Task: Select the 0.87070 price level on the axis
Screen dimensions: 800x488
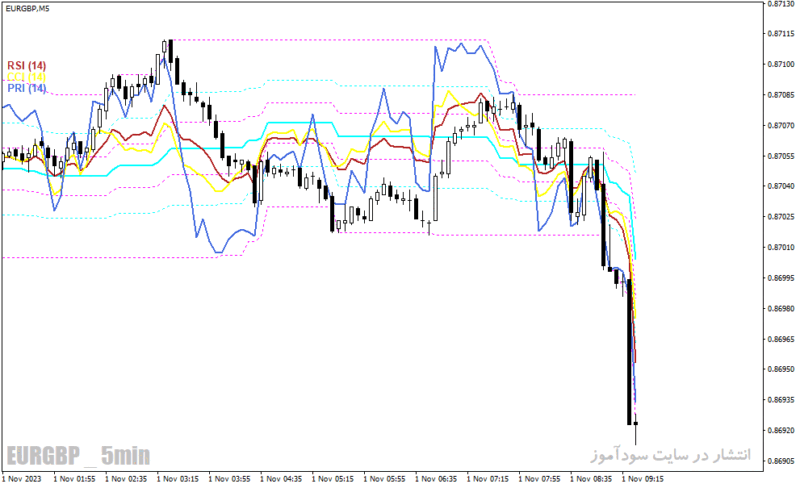Action: (x=781, y=126)
